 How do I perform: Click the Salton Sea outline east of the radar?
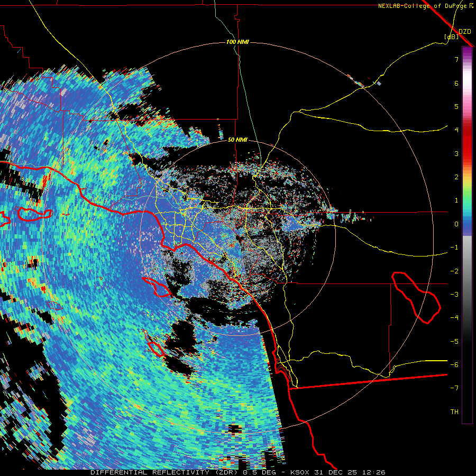(416, 297)
